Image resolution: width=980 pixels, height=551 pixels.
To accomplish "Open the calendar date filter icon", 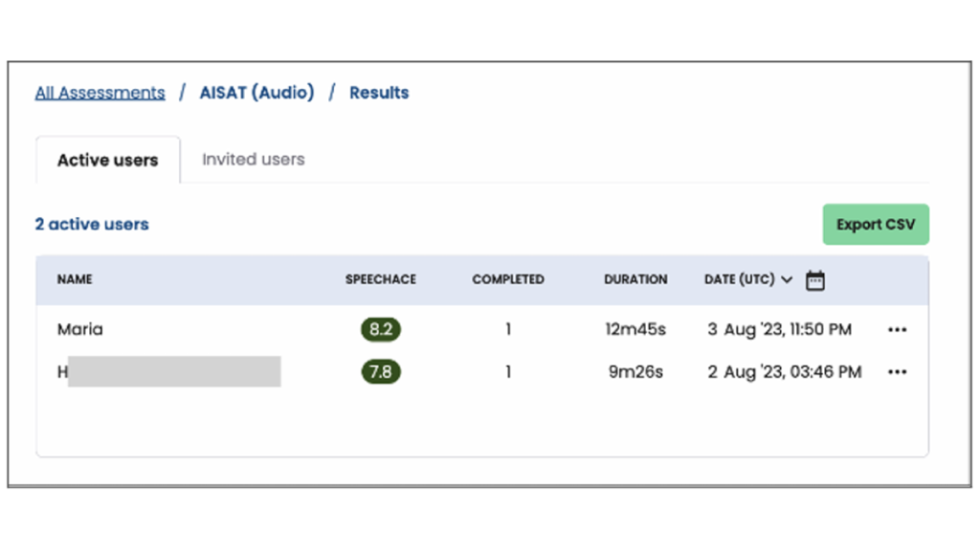I will [814, 280].
